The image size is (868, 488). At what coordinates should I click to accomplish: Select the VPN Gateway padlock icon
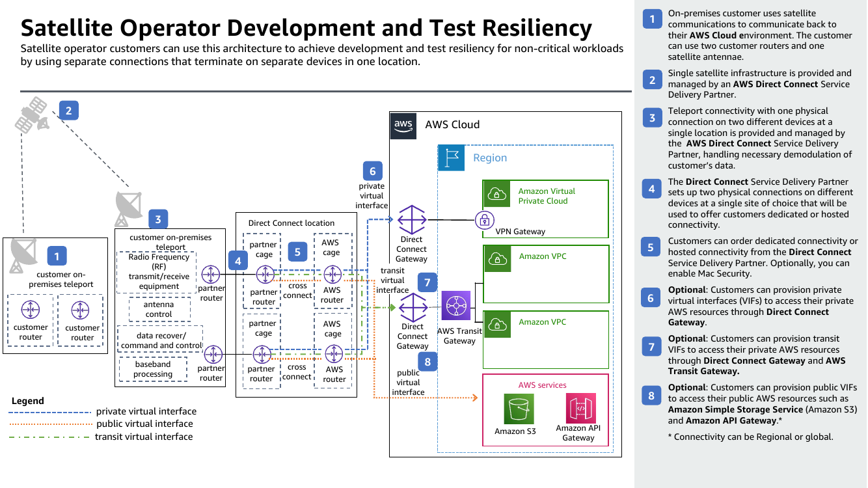click(x=484, y=220)
